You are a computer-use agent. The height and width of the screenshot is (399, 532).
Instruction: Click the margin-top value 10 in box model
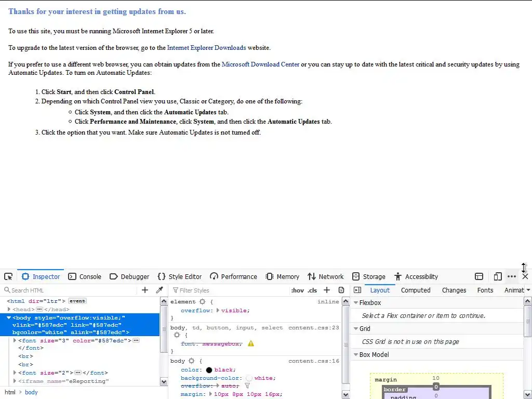[x=436, y=378]
